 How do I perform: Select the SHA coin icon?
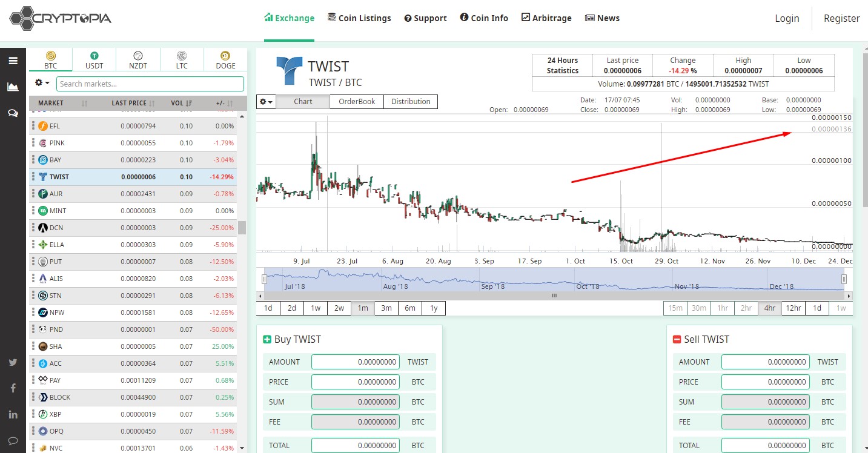pos(43,346)
